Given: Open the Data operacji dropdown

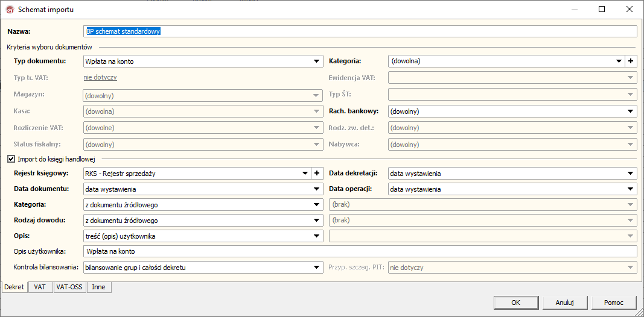Looking at the screenshot, I should click(x=631, y=189).
